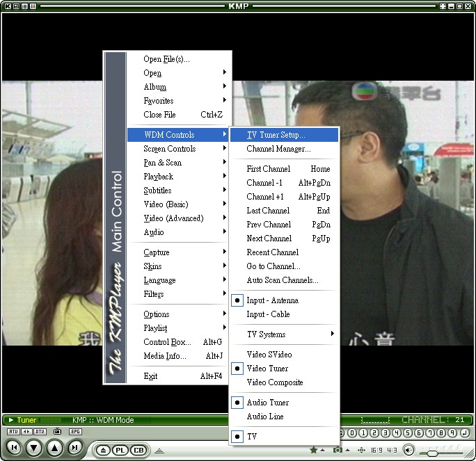The image size is (476, 461).
Task: Click the ATU button in control bar
Action: [13, 432]
